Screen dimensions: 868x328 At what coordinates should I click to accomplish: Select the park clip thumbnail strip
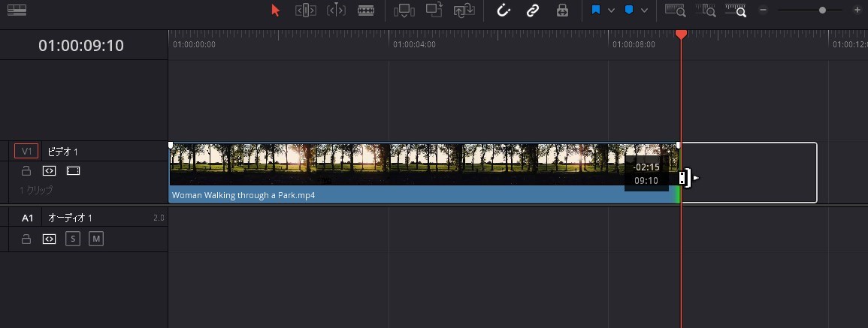(x=424, y=164)
